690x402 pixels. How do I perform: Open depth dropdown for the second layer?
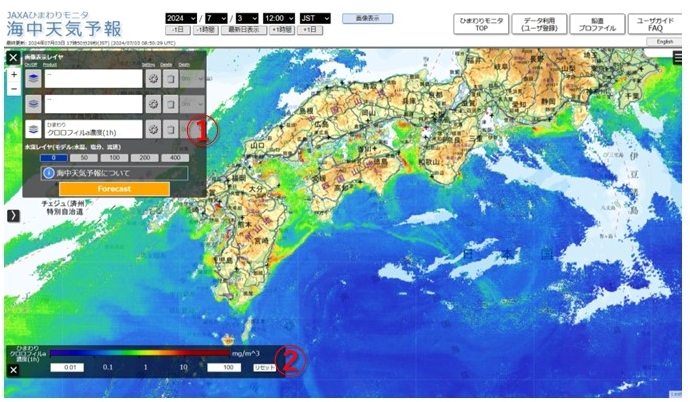click(192, 104)
